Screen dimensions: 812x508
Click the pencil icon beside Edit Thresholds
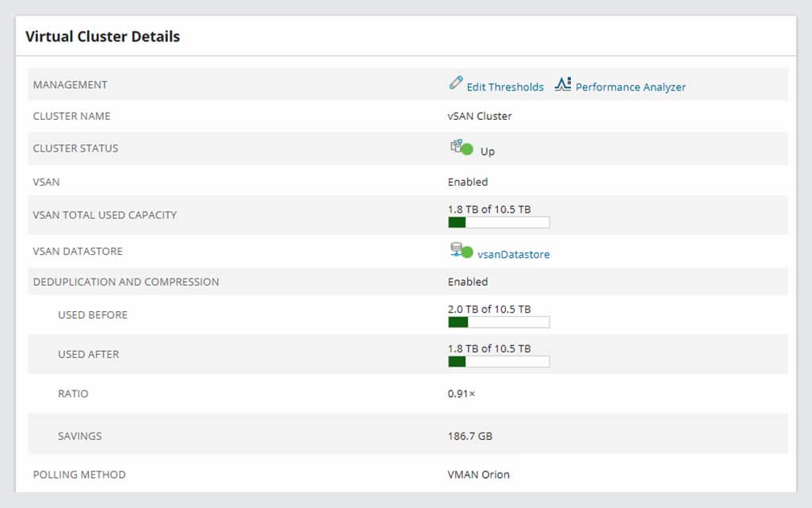click(454, 83)
